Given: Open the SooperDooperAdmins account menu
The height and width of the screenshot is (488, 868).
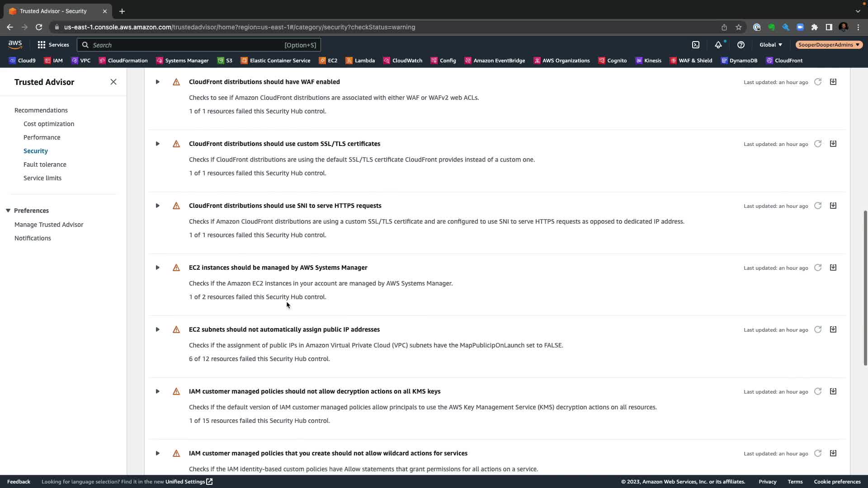Looking at the screenshot, I should click(829, 45).
